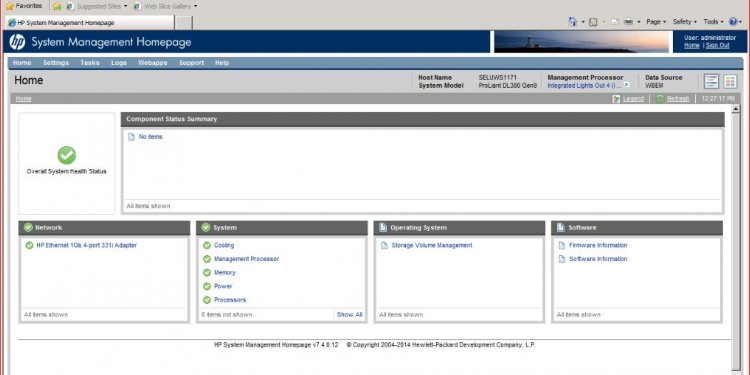Click the Processors status check icon
Screen dimensions: 750x375
(207, 300)
